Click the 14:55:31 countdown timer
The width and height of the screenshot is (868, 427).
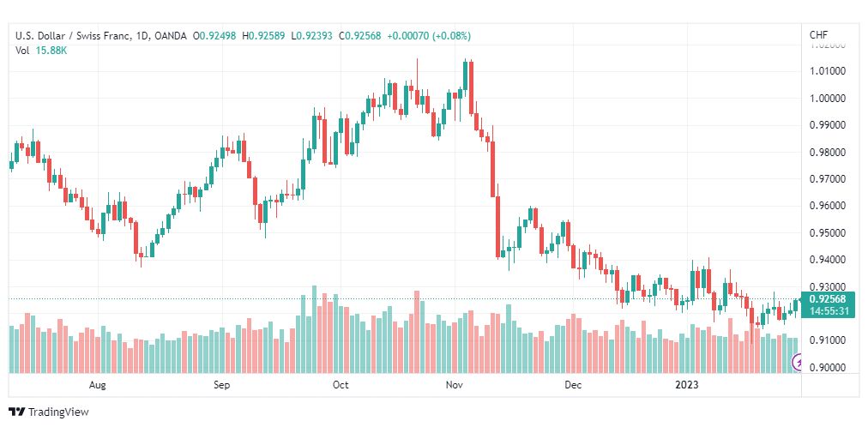827,311
